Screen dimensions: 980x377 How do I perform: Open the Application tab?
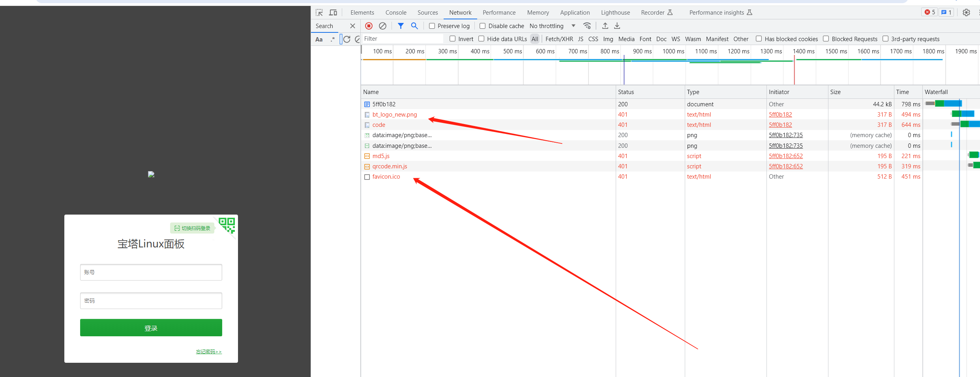pyautogui.click(x=575, y=13)
